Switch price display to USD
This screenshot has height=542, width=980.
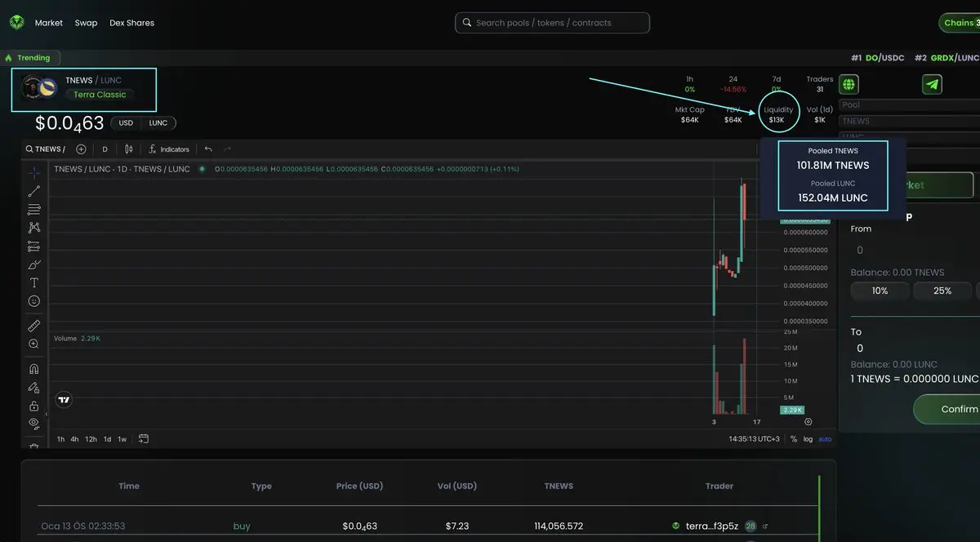pos(126,123)
